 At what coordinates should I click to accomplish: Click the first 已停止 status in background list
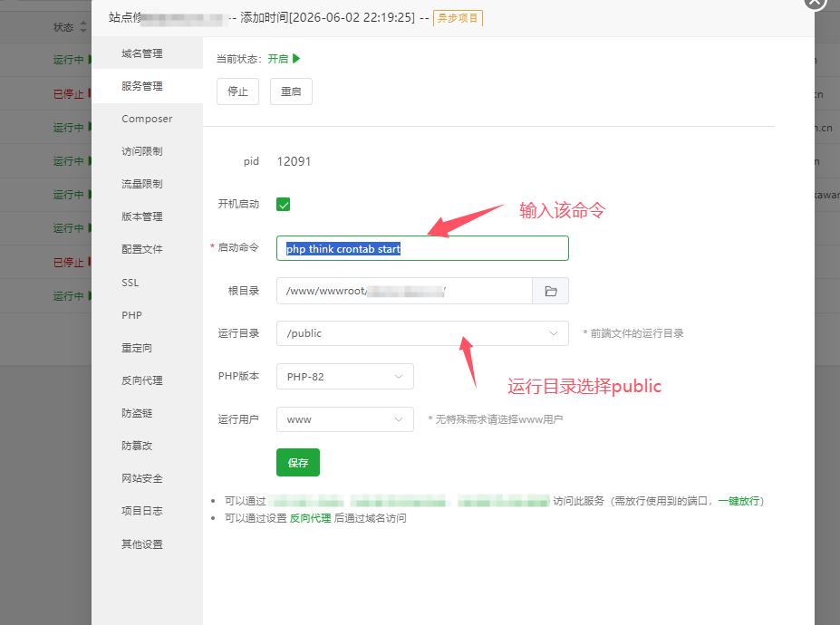point(69,94)
